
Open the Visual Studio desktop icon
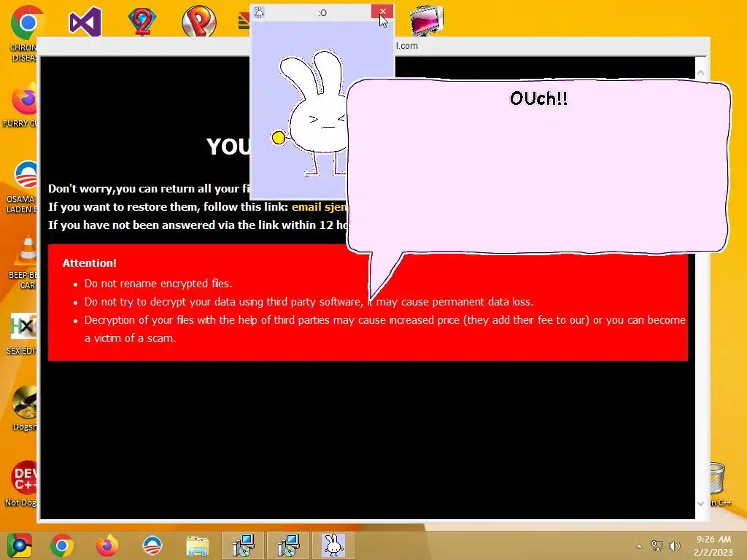tap(85, 22)
